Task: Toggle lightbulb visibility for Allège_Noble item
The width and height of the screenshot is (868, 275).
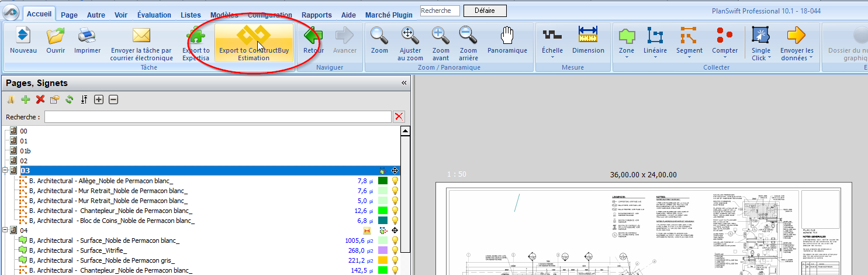Action: (395, 181)
